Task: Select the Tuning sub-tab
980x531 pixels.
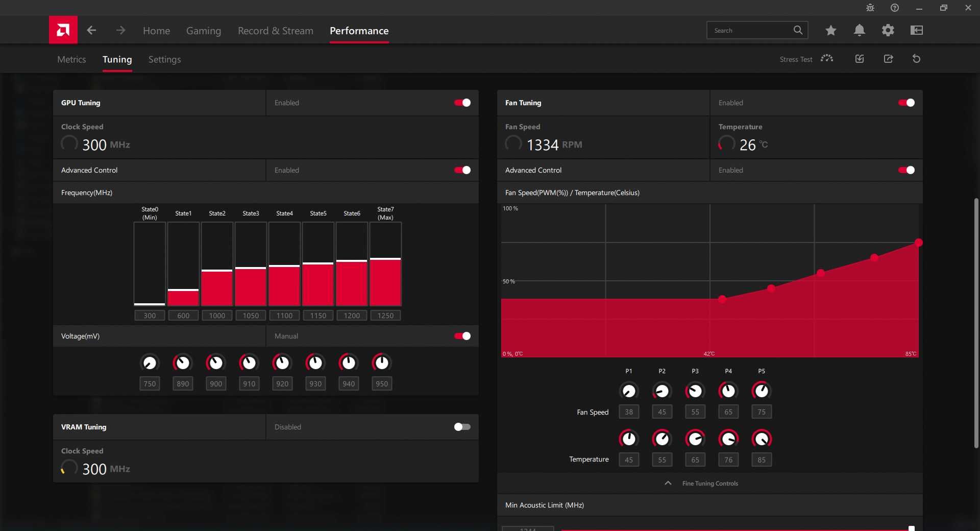Action: (x=117, y=59)
